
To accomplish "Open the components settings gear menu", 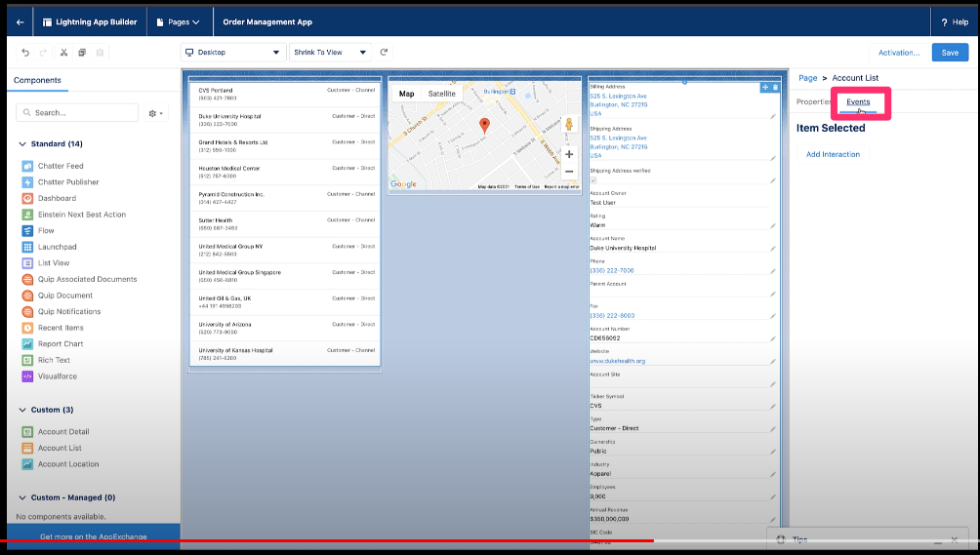I will pos(155,113).
